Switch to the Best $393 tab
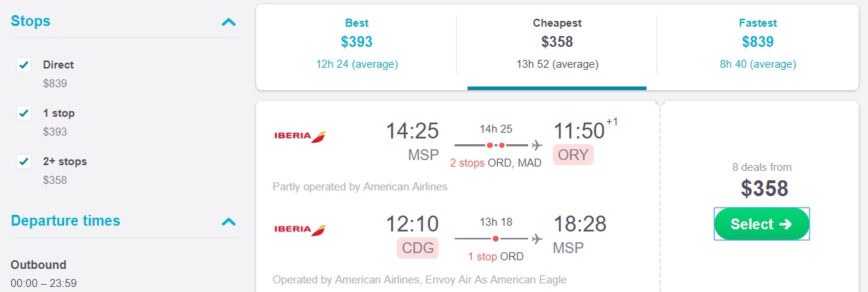Viewport: 868px width, 292px height. (356, 43)
